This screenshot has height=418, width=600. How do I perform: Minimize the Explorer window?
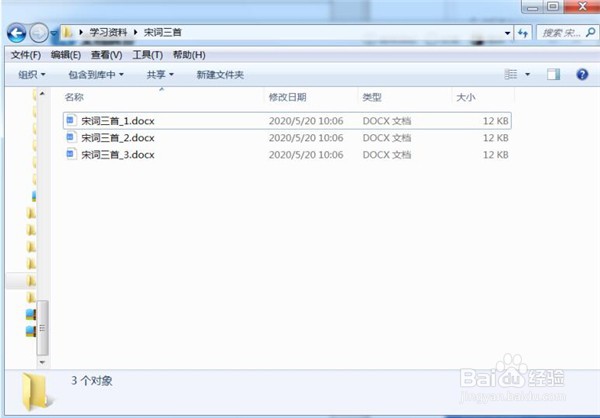(533, 7)
